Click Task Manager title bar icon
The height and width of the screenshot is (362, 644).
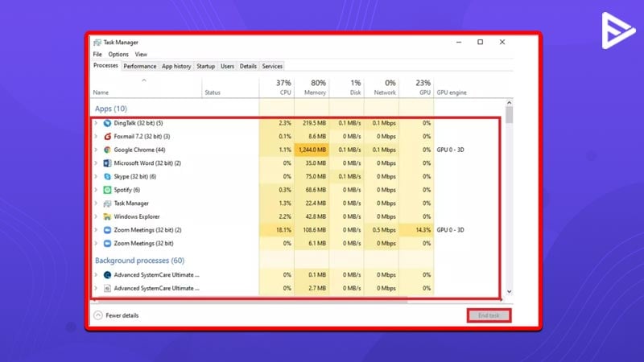click(97, 43)
